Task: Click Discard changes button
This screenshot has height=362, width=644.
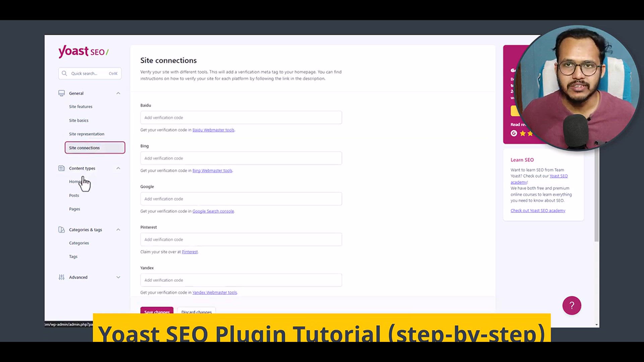Action: pyautogui.click(x=197, y=310)
